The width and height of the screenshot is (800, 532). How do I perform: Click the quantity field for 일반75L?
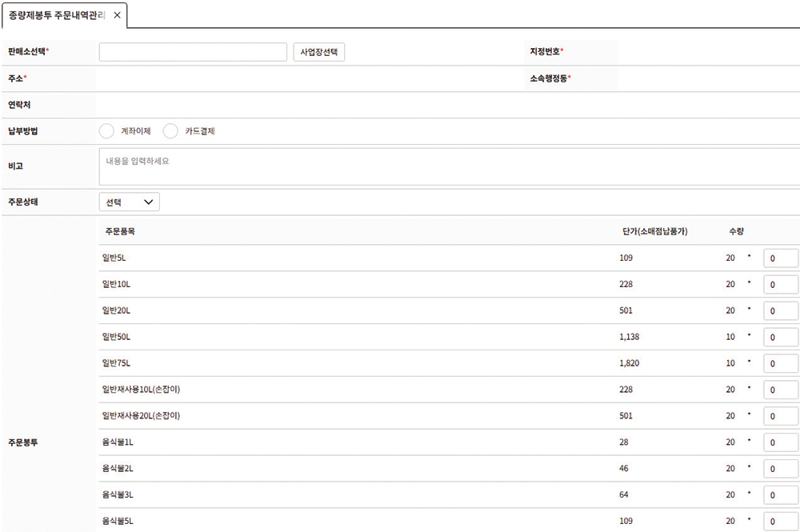pos(780,364)
